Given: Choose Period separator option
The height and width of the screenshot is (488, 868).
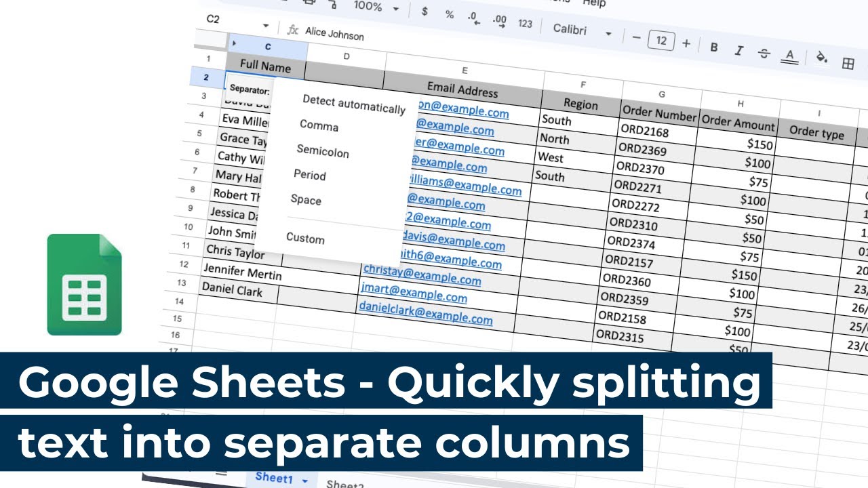Looking at the screenshot, I should 310,175.
